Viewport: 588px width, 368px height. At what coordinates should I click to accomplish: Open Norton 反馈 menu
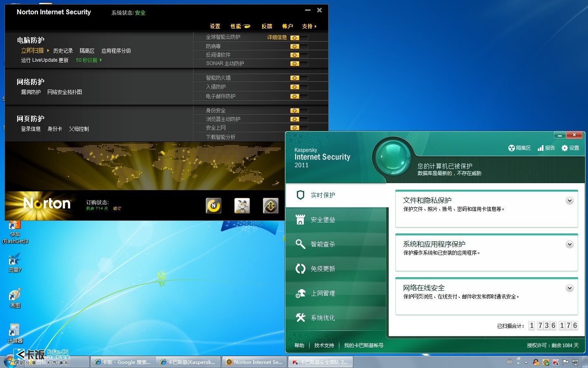point(267,26)
